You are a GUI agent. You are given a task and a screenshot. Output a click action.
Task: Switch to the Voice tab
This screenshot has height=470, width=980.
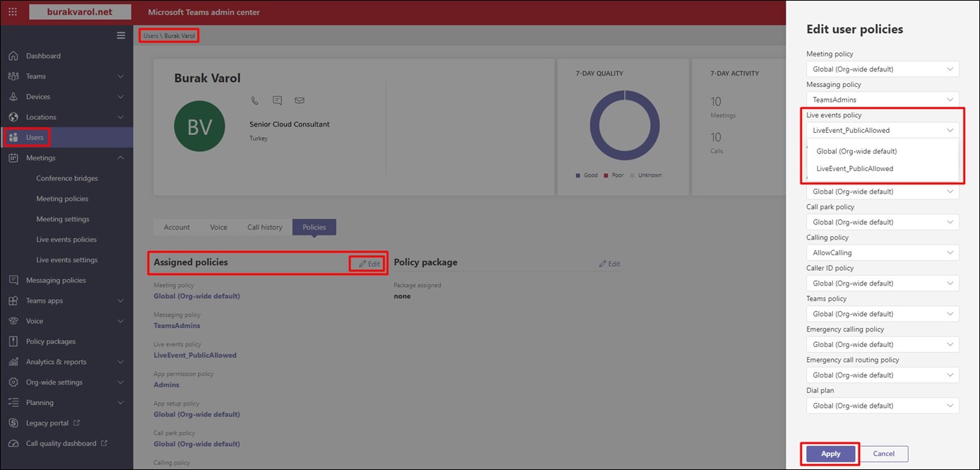218,227
